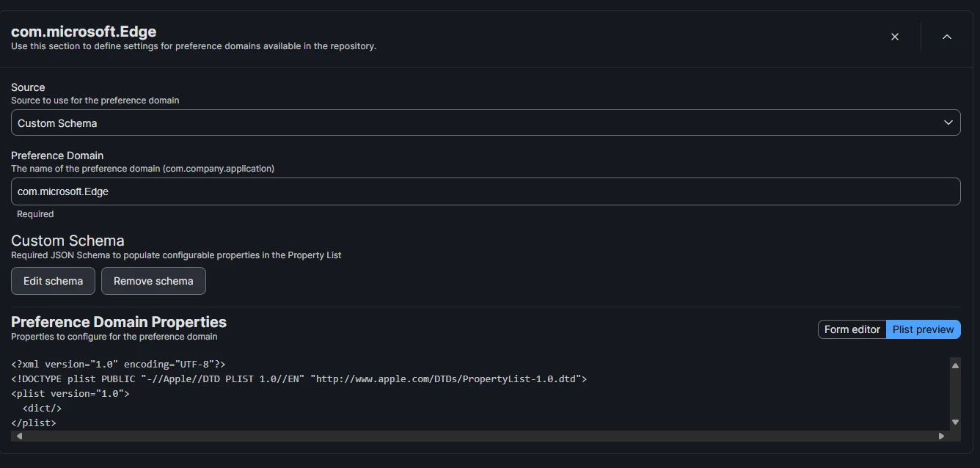The height and width of the screenshot is (468, 980).
Task: Click the horizontal scrollbar right arrow
Action: pyautogui.click(x=941, y=436)
